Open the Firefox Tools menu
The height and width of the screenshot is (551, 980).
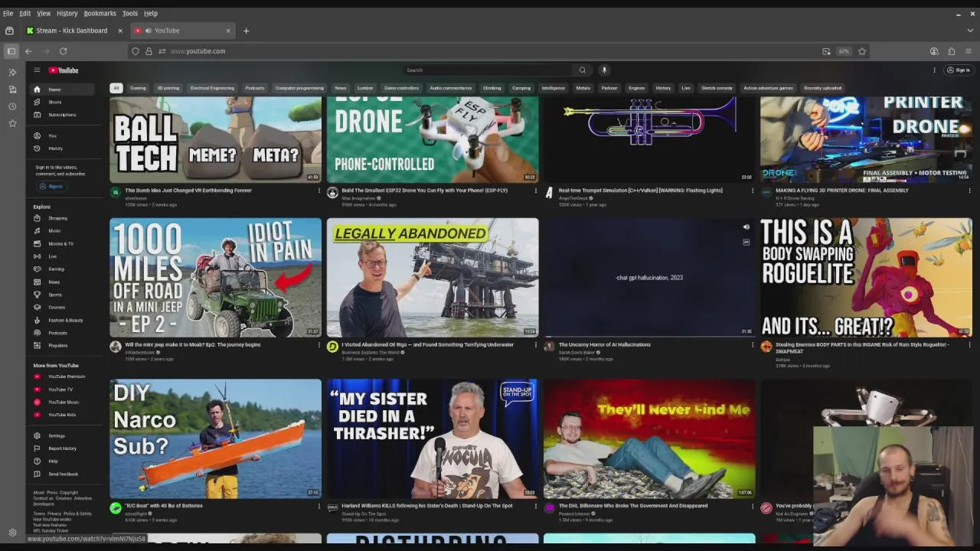pos(130,13)
